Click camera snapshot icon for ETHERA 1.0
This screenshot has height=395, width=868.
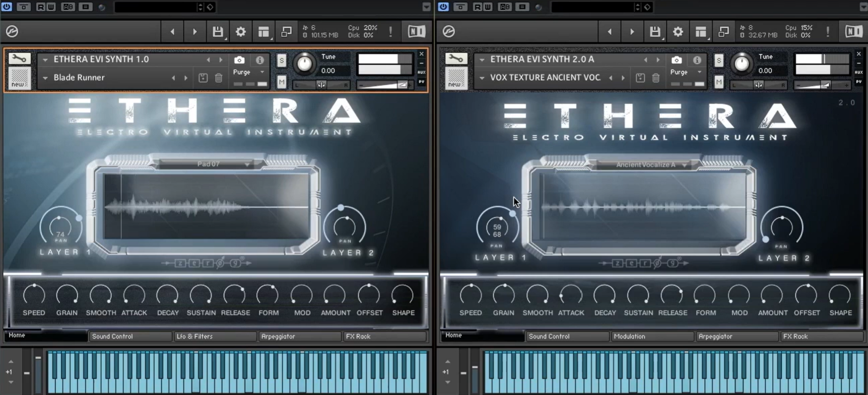point(239,60)
